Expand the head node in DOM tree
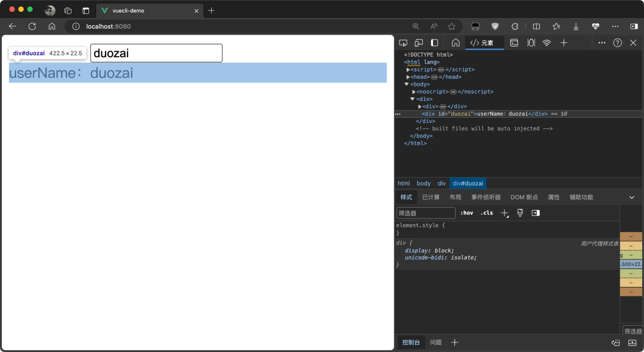Viewport: 644px width, 352px height. click(408, 77)
